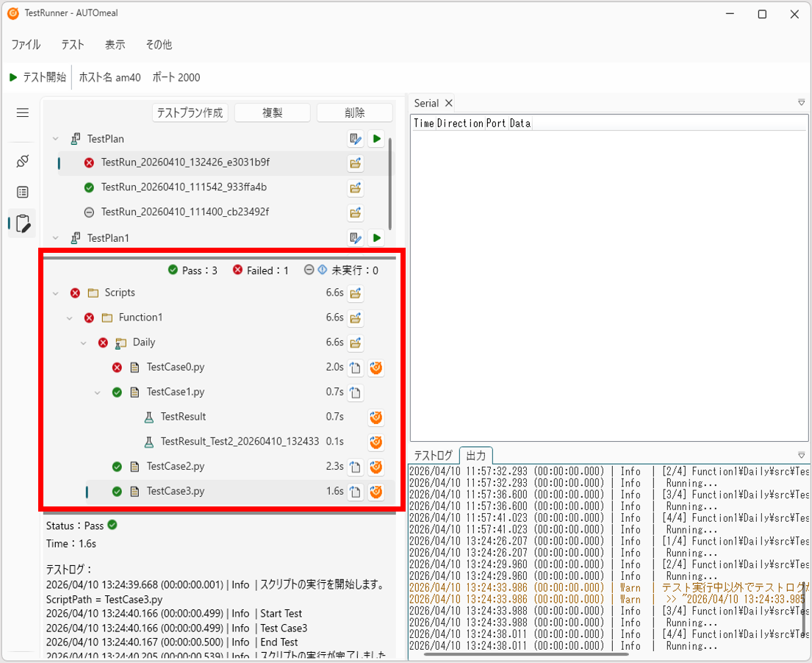Collapse the TestCase1.py results node

(x=97, y=392)
